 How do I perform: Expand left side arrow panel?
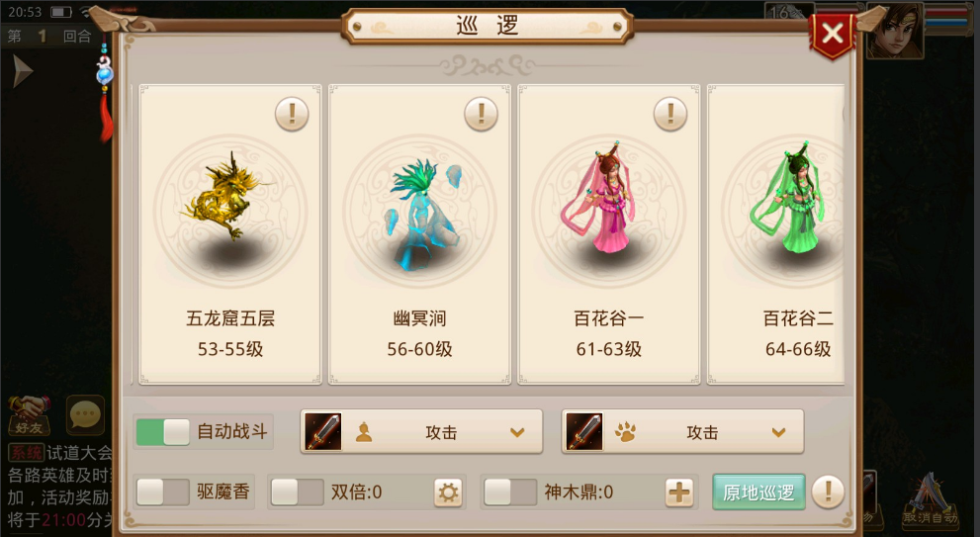tap(23, 70)
